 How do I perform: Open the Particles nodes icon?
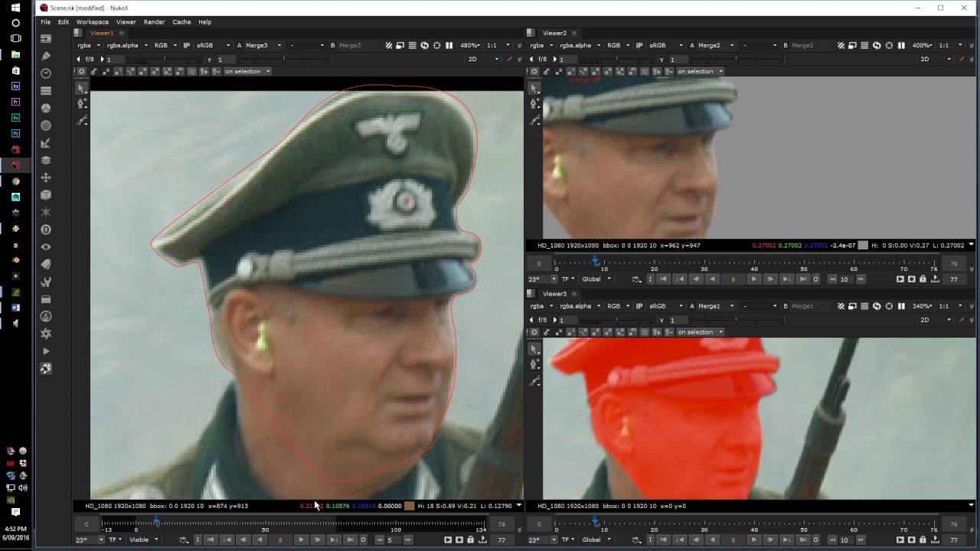coord(46,212)
